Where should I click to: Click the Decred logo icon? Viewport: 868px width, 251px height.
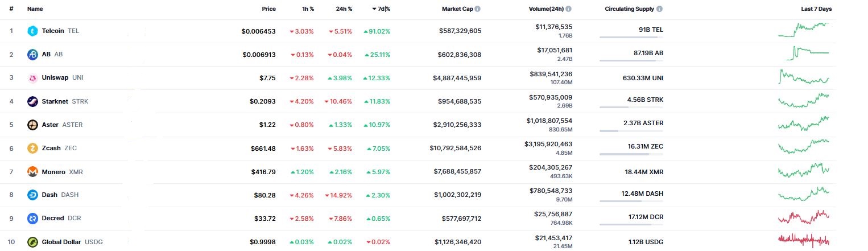(x=32, y=218)
